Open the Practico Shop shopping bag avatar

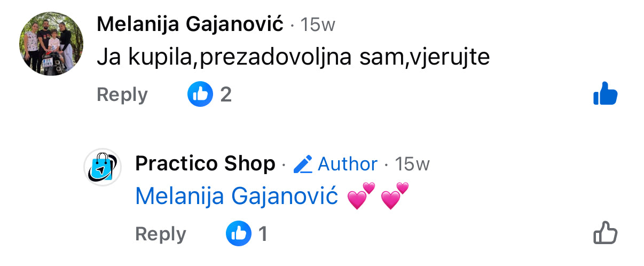(x=103, y=167)
